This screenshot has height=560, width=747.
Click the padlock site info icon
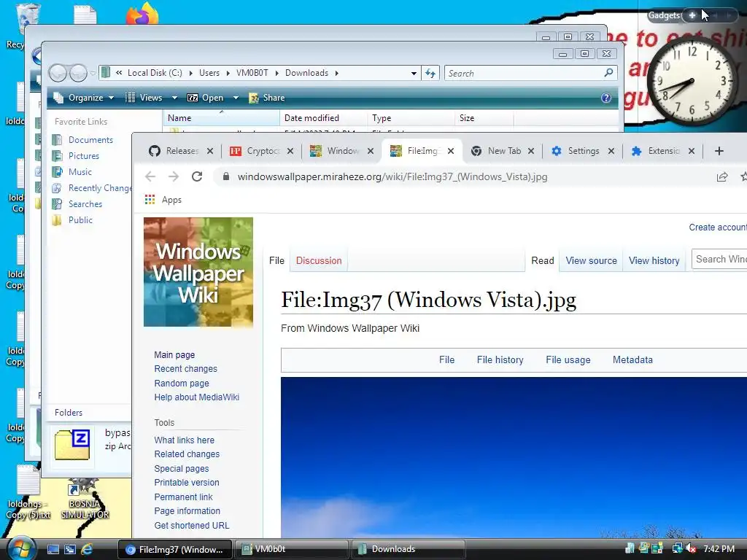(x=226, y=176)
